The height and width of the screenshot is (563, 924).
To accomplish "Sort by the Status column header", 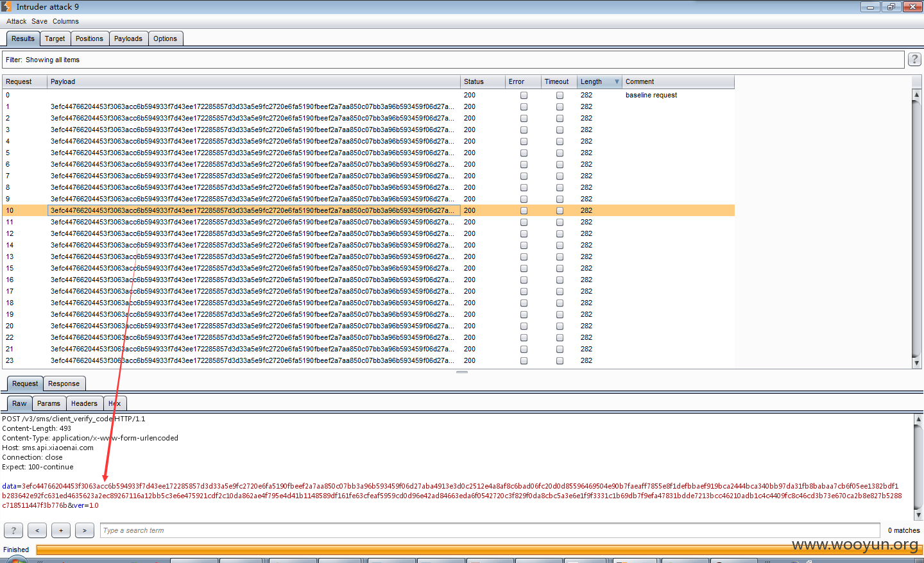I will [x=483, y=81].
